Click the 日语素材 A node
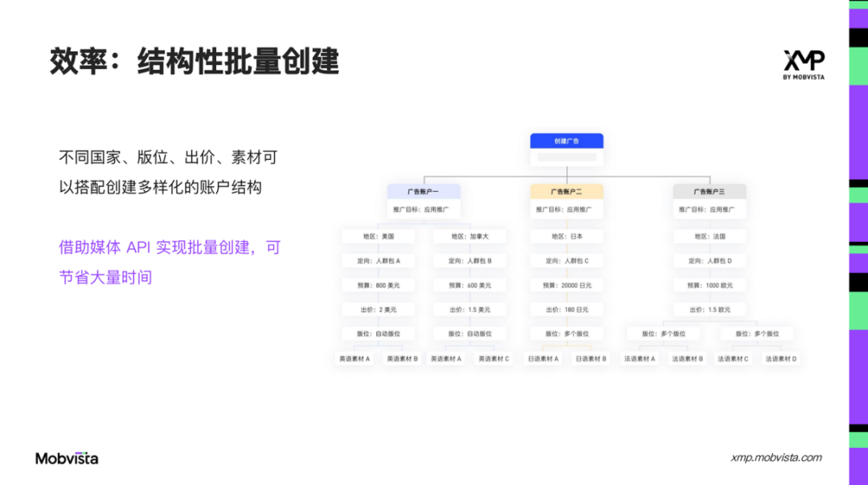This screenshot has width=868, height=485. pyautogui.click(x=542, y=358)
